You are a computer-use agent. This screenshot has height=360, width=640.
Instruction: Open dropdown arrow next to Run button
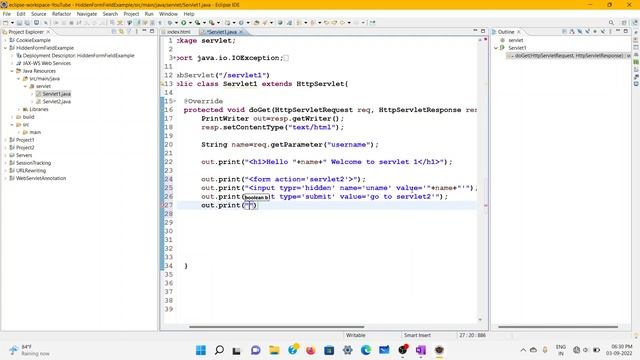(x=190, y=23)
